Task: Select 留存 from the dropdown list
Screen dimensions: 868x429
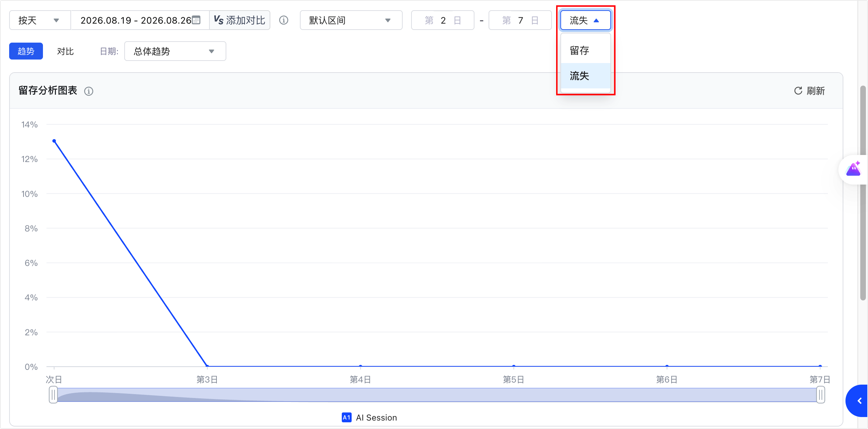Action: [x=585, y=50]
